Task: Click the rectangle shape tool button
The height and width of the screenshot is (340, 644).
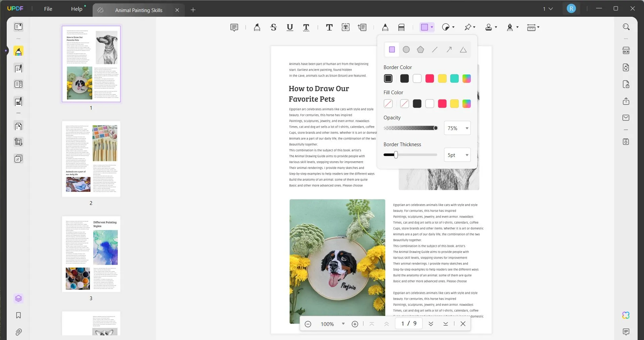Action: click(x=425, y=27)
